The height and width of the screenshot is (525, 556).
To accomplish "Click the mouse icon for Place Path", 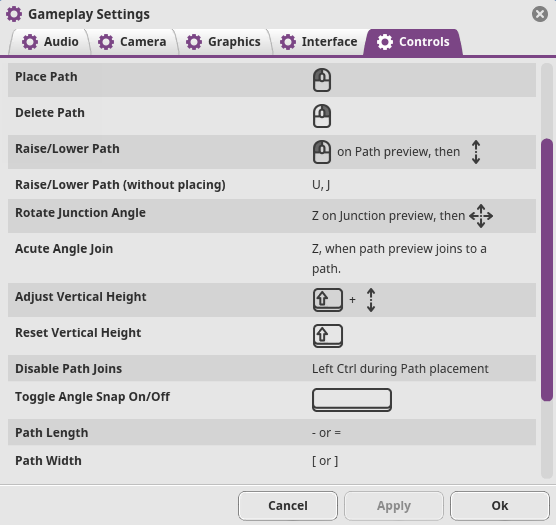I will (x=322, y=80).
